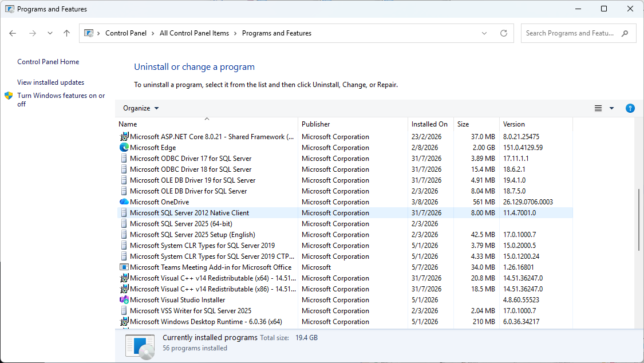The height and width of the screenshot is (363, 644).
Task: Select Microsoft VSS Writer for SQL Server 2025
Action: [x=345, y=311]
